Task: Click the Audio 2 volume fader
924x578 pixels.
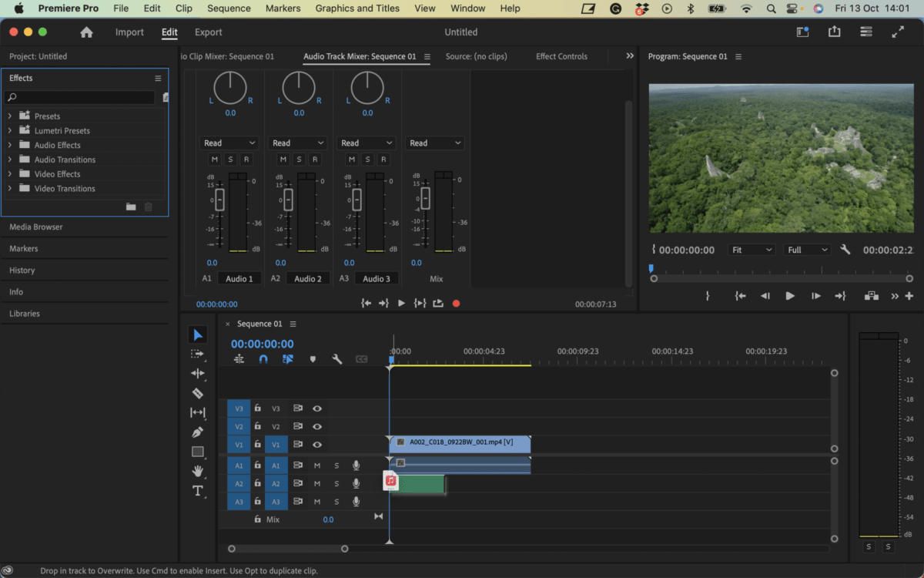Action: click(289, 200)
